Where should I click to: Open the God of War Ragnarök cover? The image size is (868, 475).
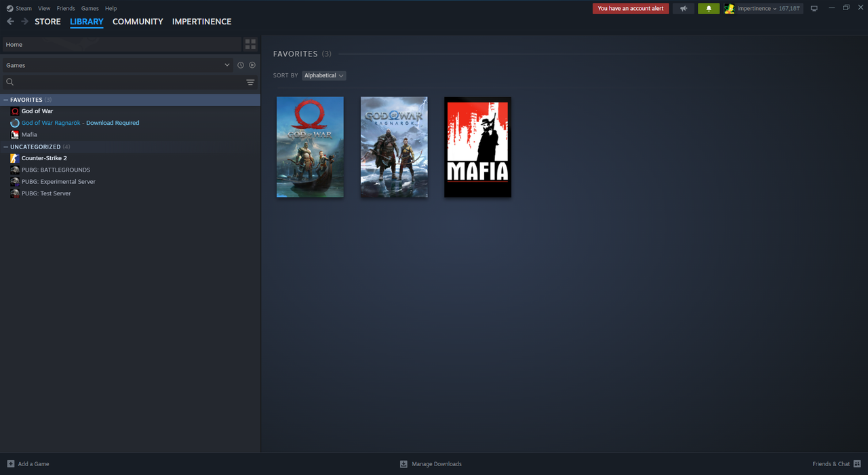[x=394, y=147]
